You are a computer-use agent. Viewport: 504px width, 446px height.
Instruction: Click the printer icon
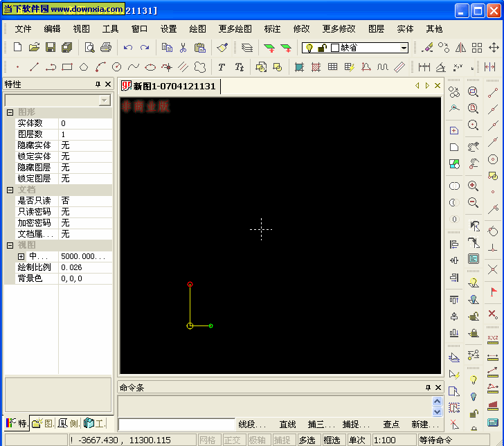106,48
